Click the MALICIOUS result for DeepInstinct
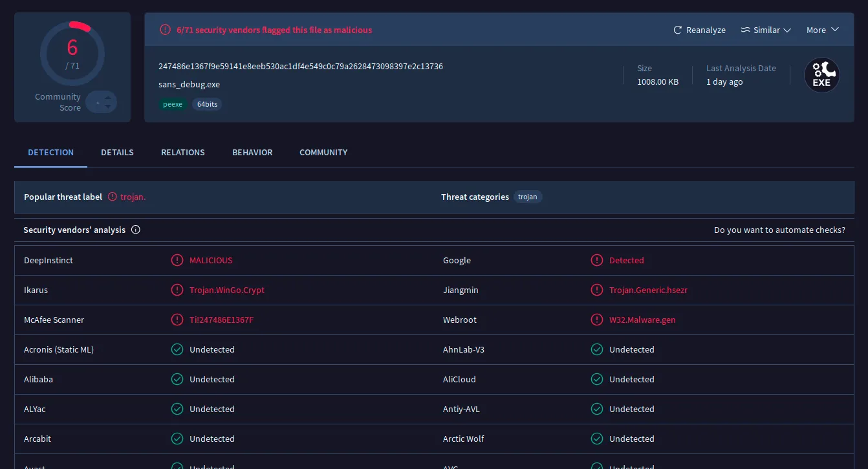The image size is (868, 469). (211, 261)
